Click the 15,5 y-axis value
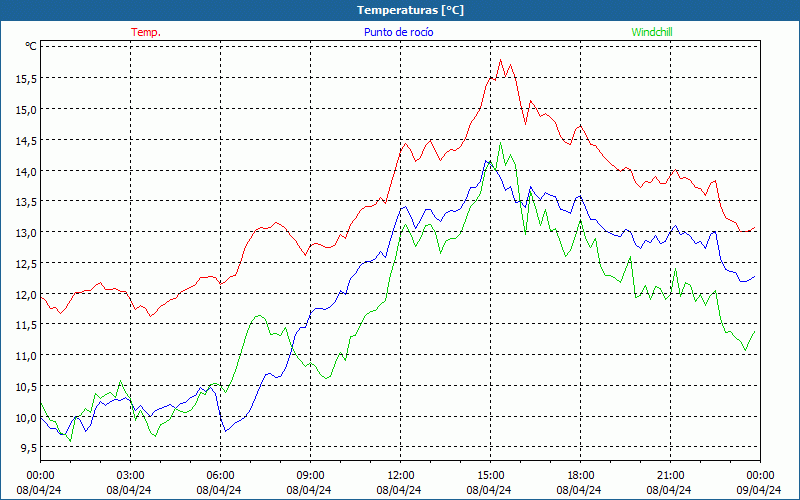This screenshot has width=800, height=500. point(26,79)
